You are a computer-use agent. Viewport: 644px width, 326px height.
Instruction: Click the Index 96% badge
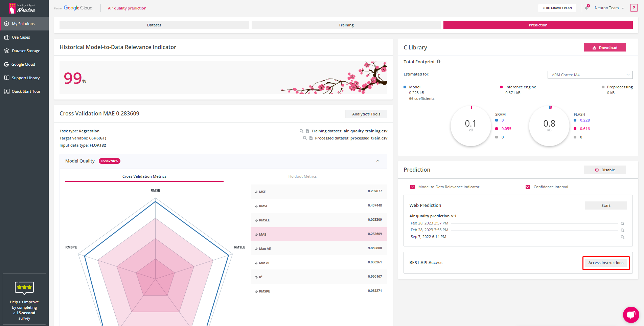coord(110,161)
